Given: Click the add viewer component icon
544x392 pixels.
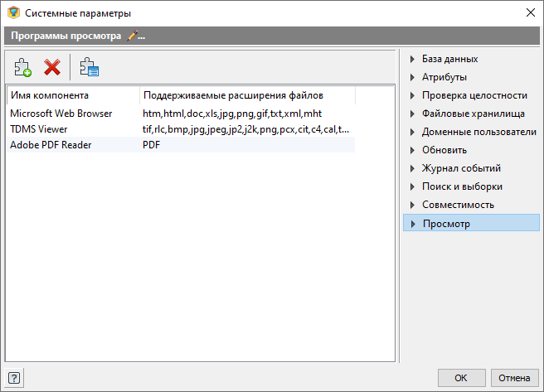Looking at the screenshot, I should coord(23,67).
